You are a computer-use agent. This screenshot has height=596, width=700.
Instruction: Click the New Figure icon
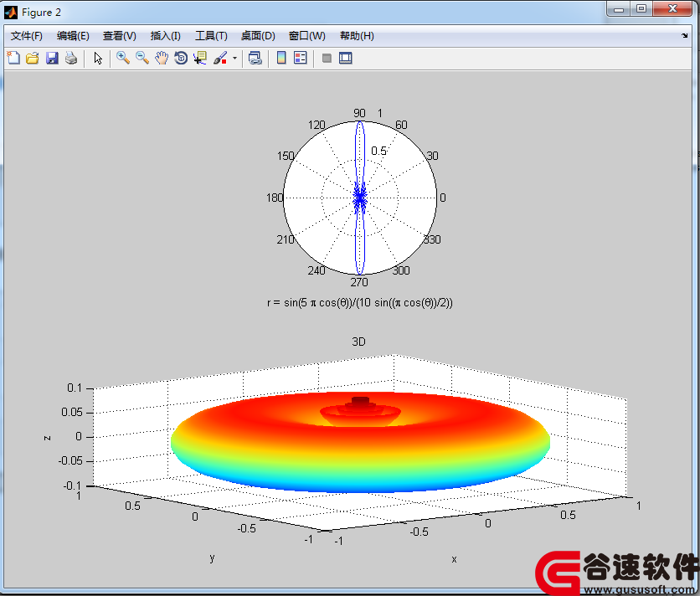pyautogui.click(x=13, y=58)
